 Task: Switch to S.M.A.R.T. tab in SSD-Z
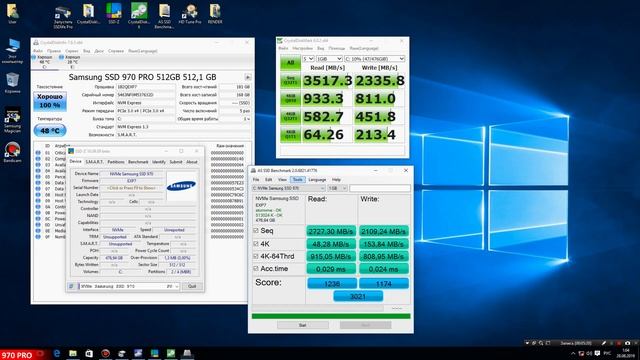tap(95, 162)
